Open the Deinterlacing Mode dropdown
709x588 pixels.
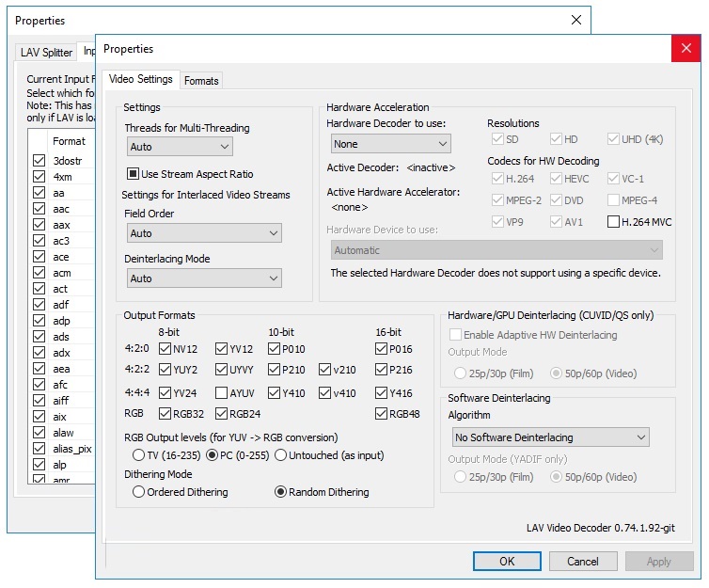pos(204,278)
